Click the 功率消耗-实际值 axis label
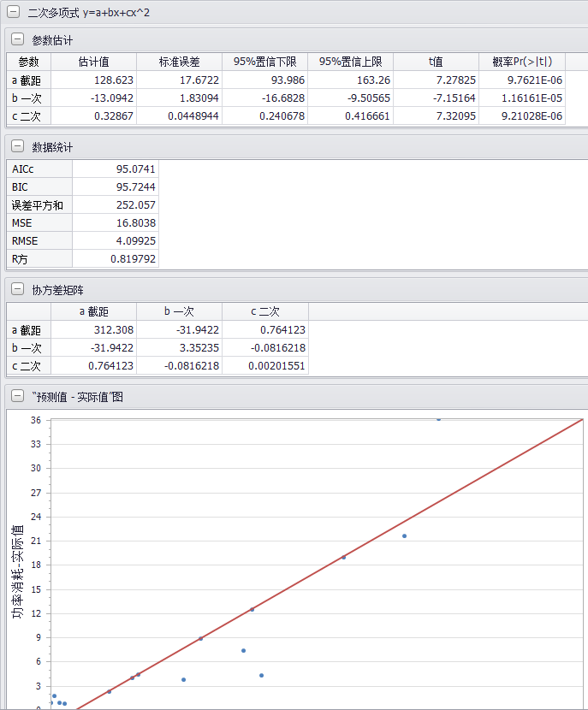 click(x=17, y=571)
